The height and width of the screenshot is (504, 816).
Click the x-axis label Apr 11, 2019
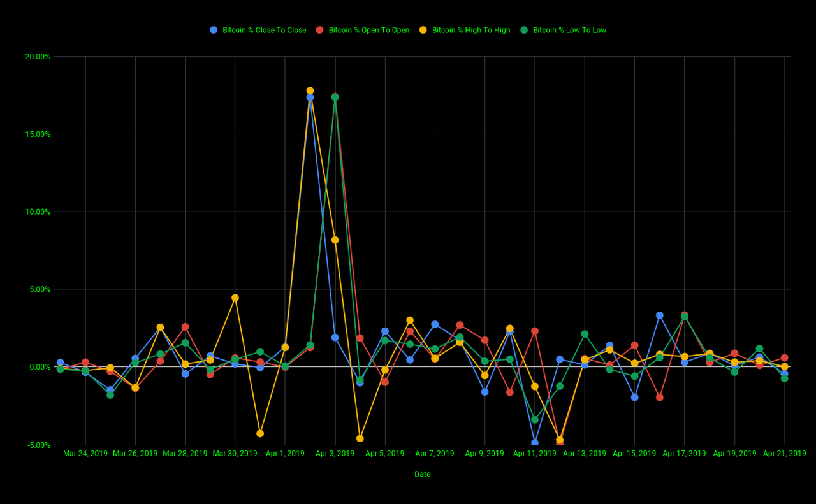[535, 454]
